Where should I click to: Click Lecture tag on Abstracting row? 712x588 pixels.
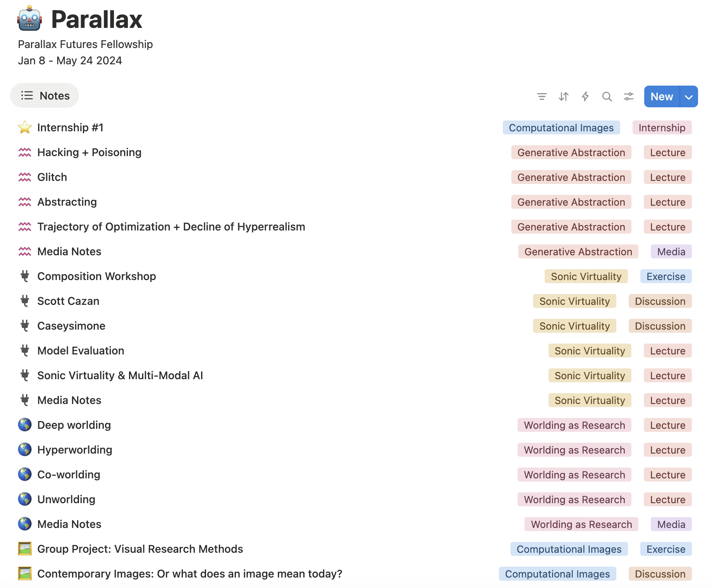point(668,202)
